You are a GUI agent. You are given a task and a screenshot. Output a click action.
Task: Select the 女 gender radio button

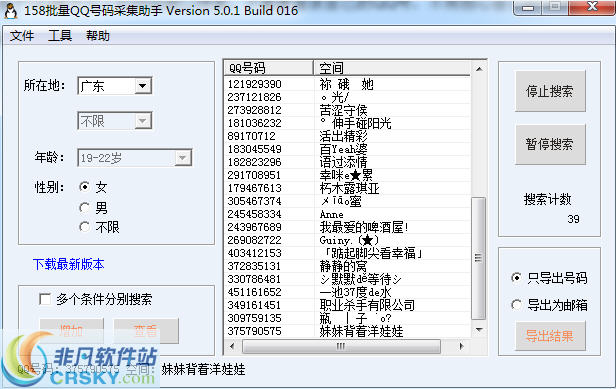[84, 187]
